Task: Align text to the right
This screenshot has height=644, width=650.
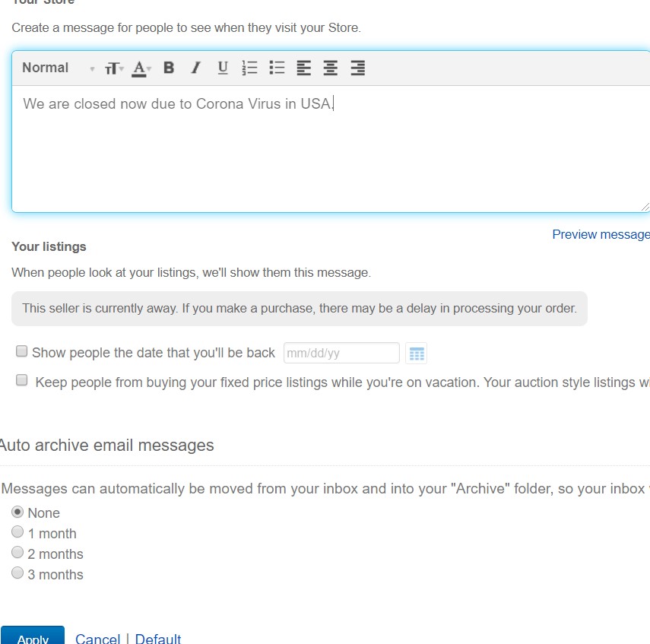Action: (x=358, y=68)
